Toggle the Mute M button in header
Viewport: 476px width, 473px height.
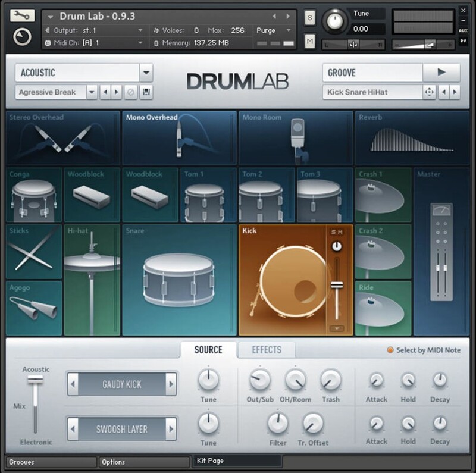coord(310,41)
